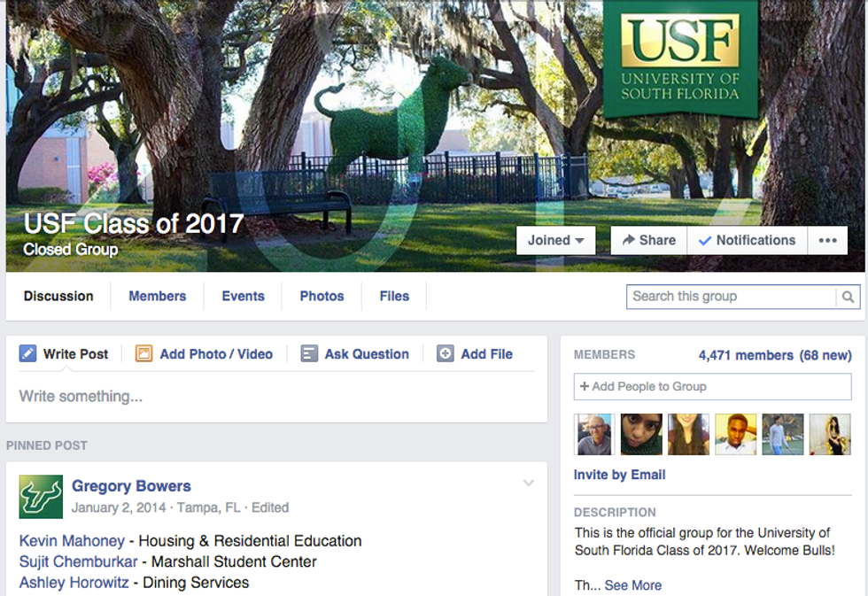Viewport: 868px width, 596px height.
Task: Click the Share arrow button
Action: pos(648,240)
